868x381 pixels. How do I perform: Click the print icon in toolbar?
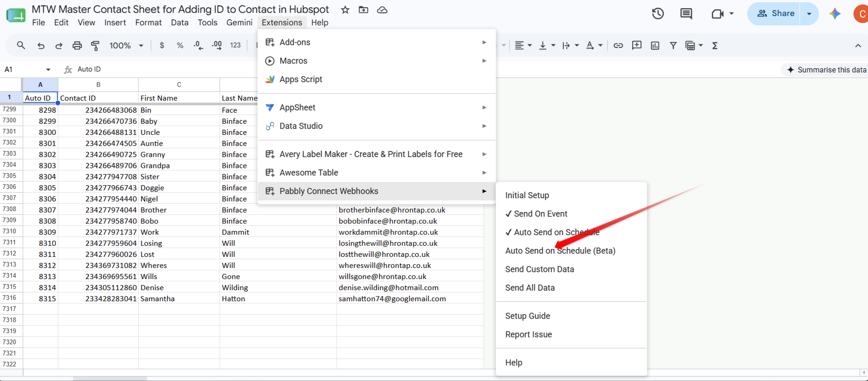click(x=77, y=45)
